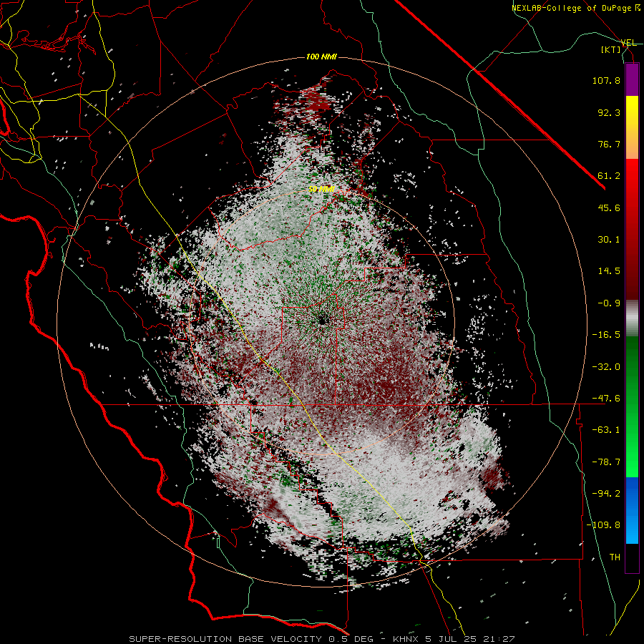644x644 pixels.
Task: Click the NEXLAB-College of DuPage watermark text
Action: coord(575,8)
